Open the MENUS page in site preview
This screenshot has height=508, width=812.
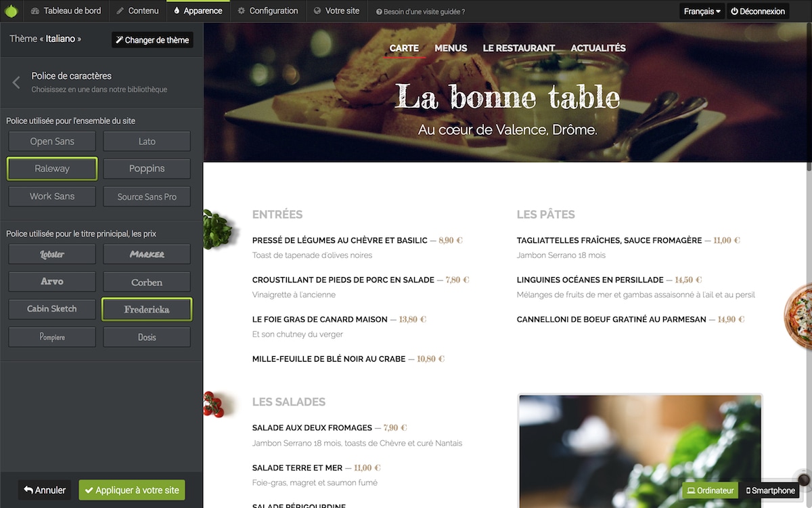point(451,48)
